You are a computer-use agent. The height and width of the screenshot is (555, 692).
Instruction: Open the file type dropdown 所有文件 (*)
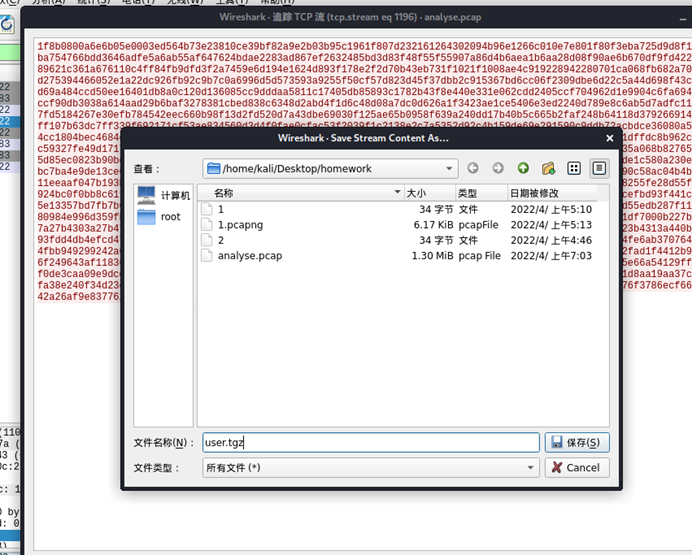point(371,468)
